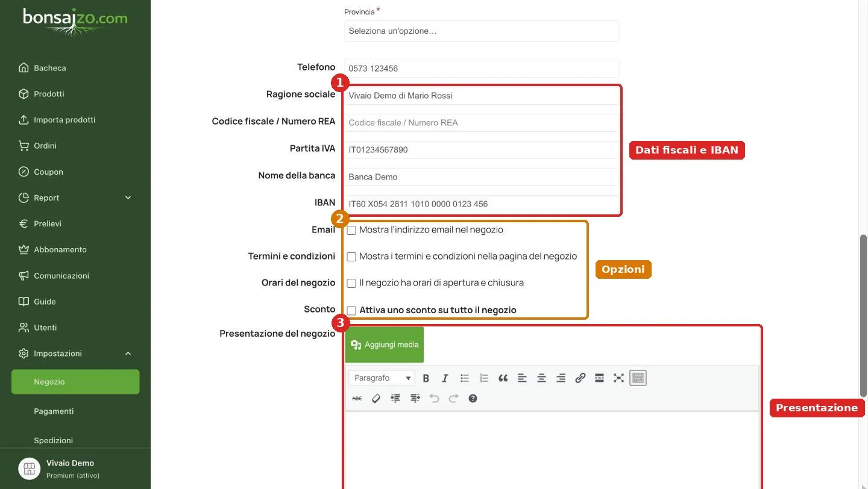
Task: Focus the IBAN input field
Action: [x=482, y=204]
